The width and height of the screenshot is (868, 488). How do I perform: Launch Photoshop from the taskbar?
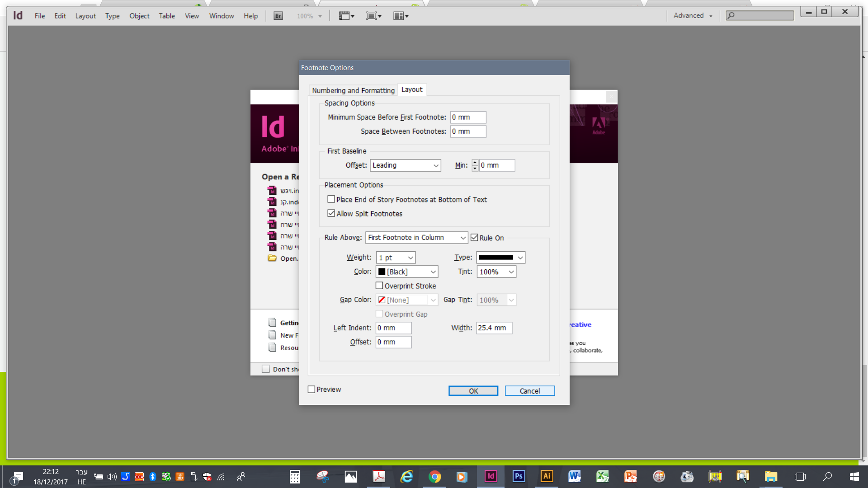pos(519,476)
